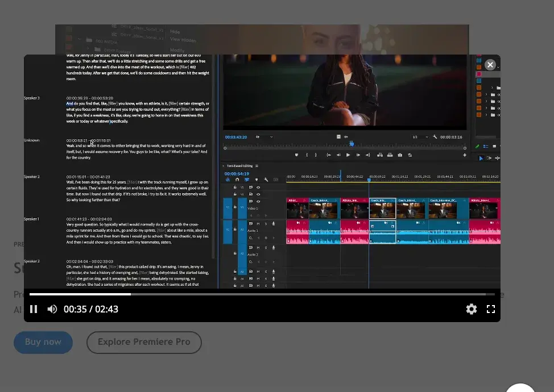This screenshot has width=554, height=392.
Task: Open Program Monitor wrench settings
Action: [x=435, y=137]
